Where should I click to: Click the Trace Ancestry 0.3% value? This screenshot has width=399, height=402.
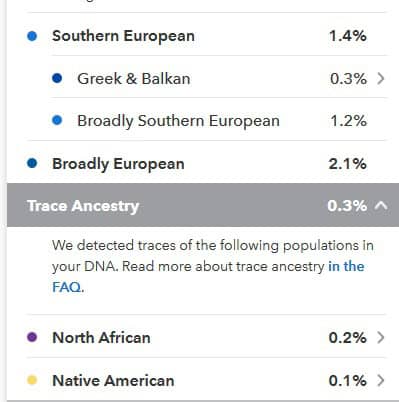pos(347,206)
